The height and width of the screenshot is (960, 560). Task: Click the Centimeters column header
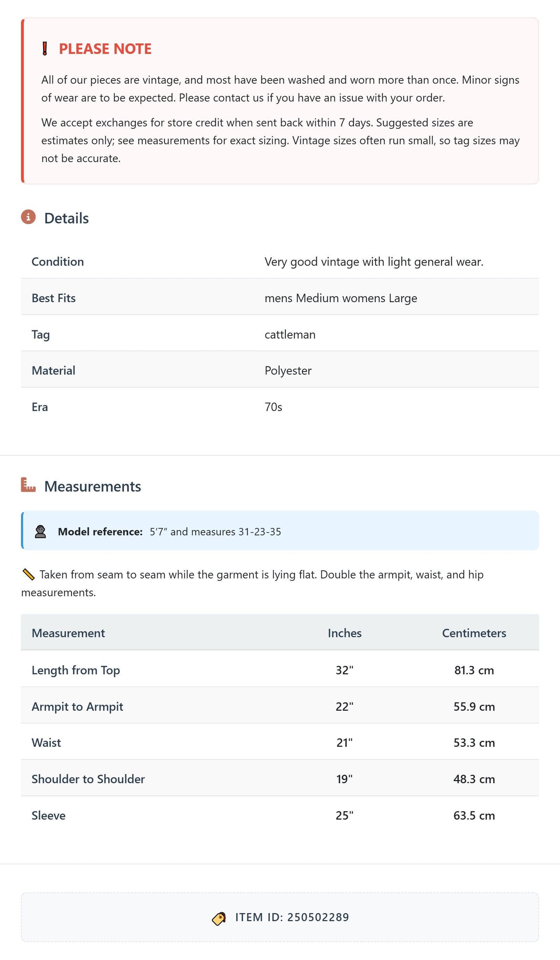pyautogui.click(x=474, y=633)
